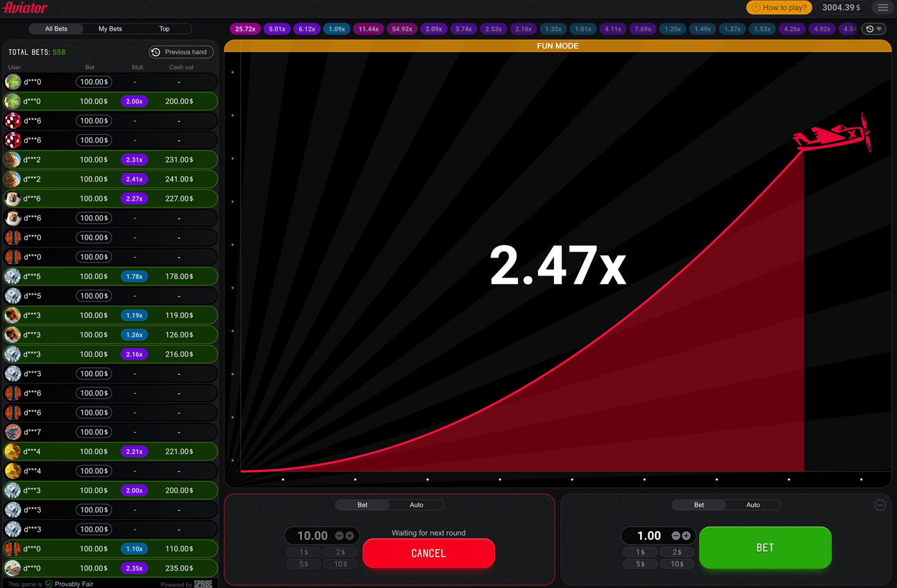The width and height of the screenshot is (897, 588).
Task: Enable Auto mode in the green BET panel
Action: click(753, 505)
